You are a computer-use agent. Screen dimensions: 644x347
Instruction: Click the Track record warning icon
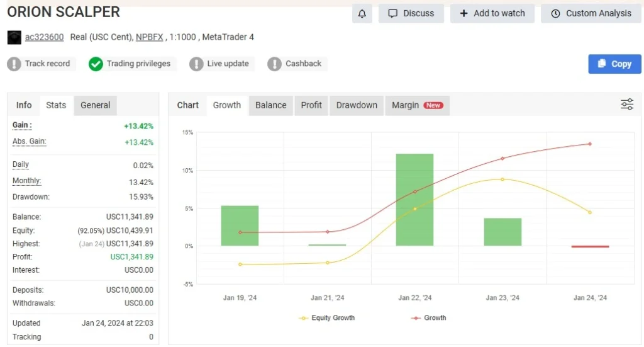coord(14,64)
